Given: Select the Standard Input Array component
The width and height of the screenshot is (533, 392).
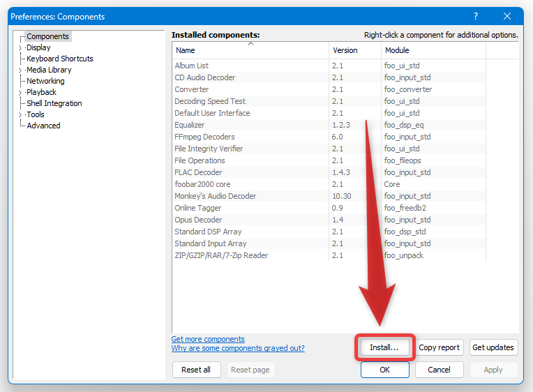Looking at the screenshot, I should tap(329, 243).
